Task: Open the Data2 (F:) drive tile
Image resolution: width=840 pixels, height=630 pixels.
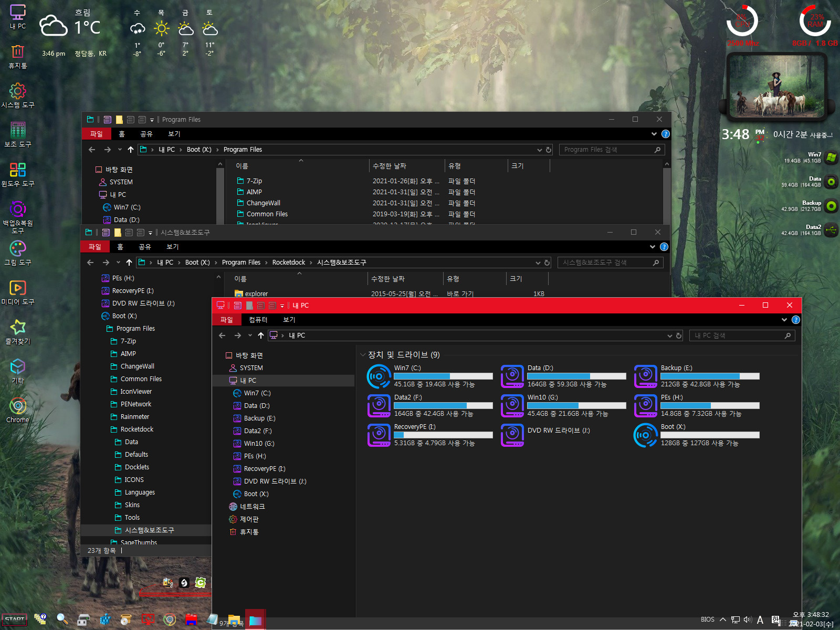Action: (x=430, y=406)
